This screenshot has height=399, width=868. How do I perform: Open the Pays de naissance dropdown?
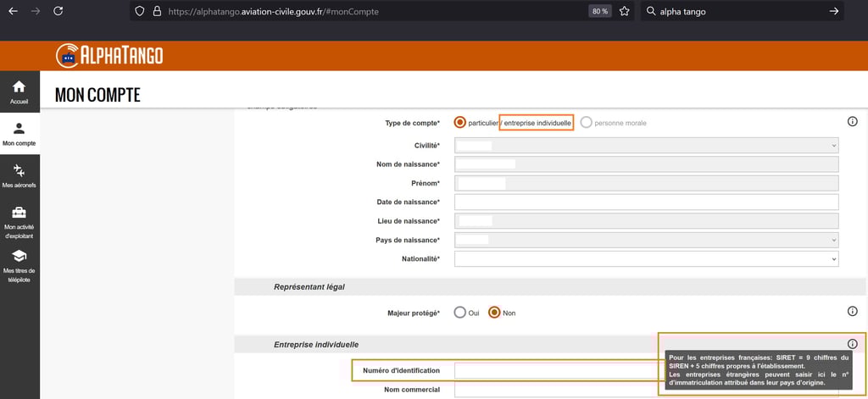tap(647, 240)
